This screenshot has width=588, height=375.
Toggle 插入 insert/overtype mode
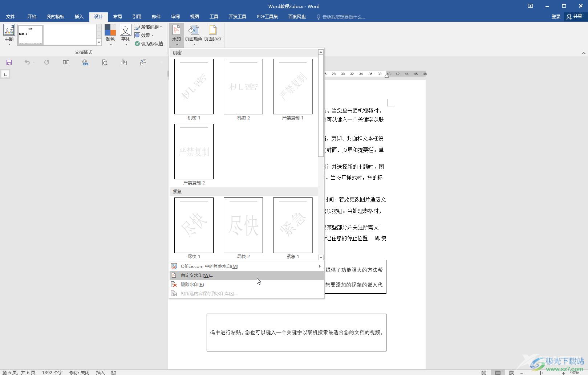(x=100, y=372)
